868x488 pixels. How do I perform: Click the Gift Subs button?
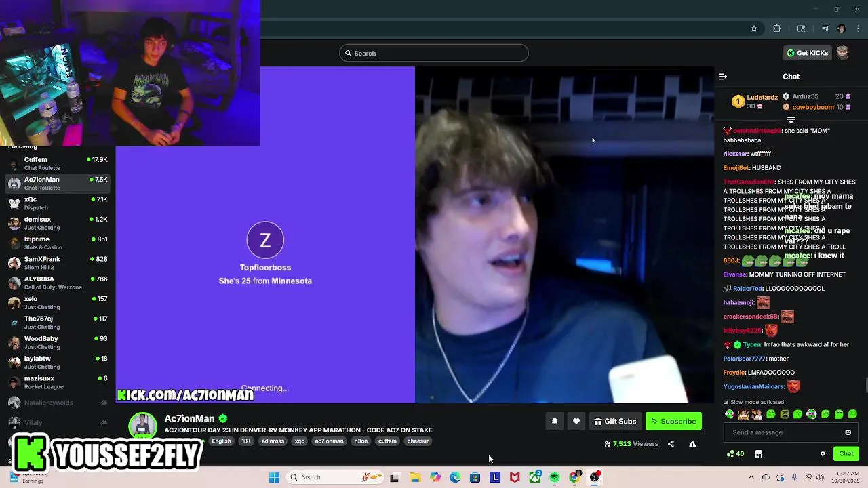tap(615, 422)
